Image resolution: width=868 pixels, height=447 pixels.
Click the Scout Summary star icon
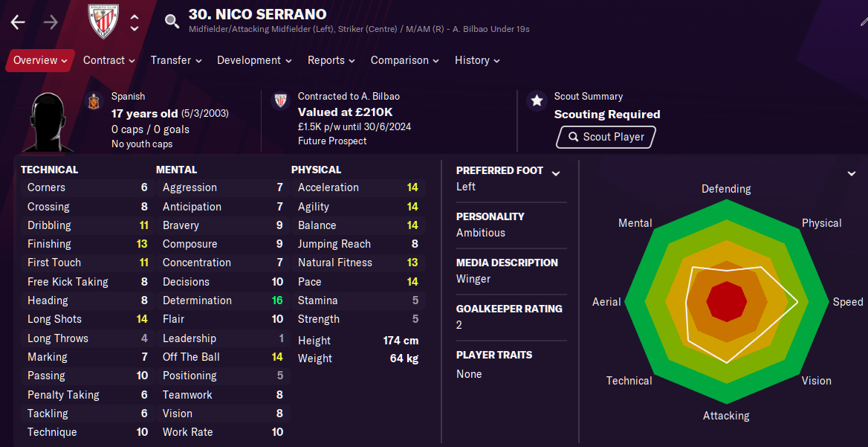pos(537,100)
